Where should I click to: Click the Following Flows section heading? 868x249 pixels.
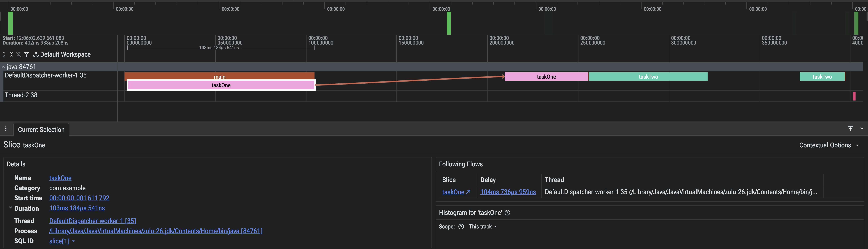click(x=461, y=164)
